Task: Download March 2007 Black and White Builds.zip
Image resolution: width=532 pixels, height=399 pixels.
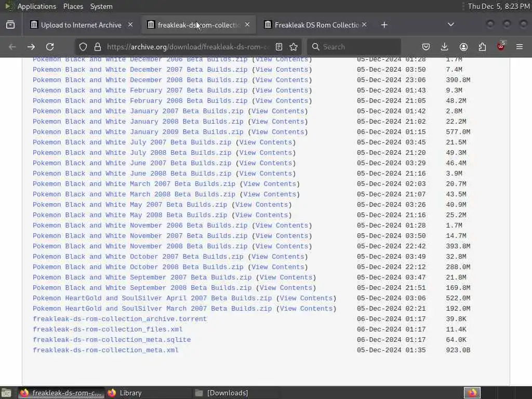Action: (134, 184)
